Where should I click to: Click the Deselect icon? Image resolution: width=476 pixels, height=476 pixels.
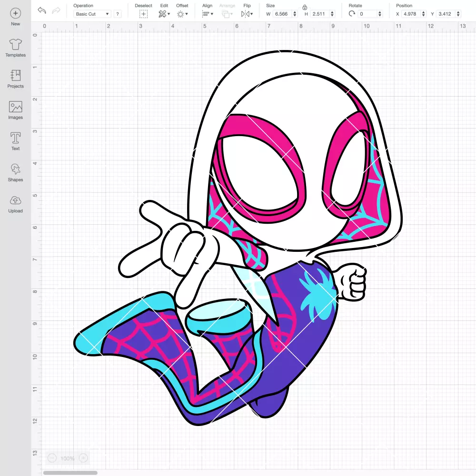click(x=144, y=14)
